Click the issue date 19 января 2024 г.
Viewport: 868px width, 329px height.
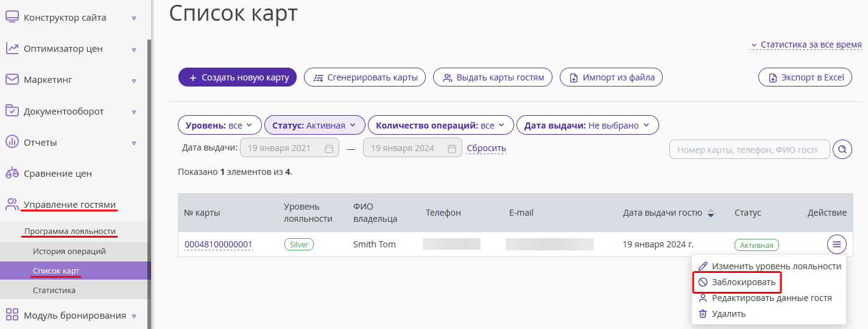[658, 244]
